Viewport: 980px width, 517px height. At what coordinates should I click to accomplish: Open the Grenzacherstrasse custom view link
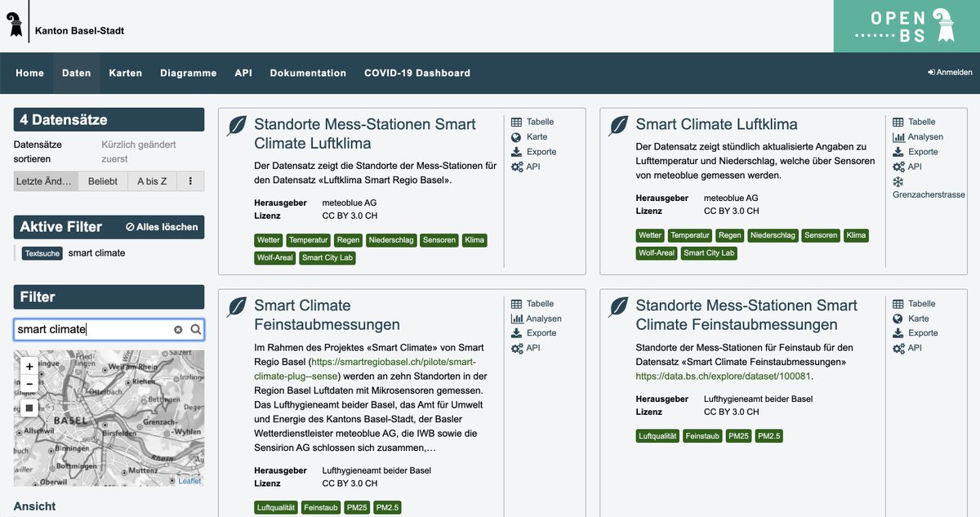(x=929, y=188)
